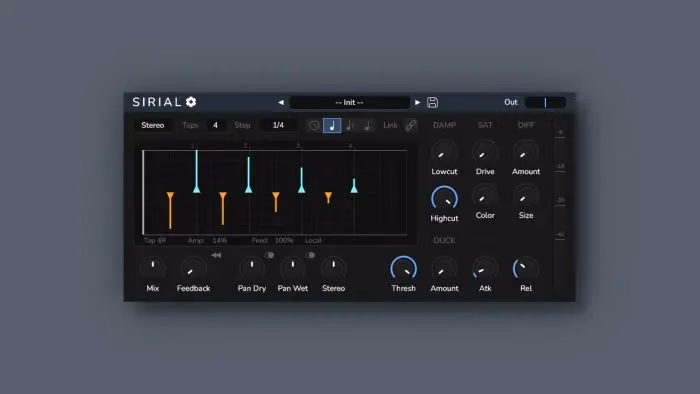Screen dimensions: 700x394
Task: Click the 'Local' label below the tap display
Action: coord(313,241)
